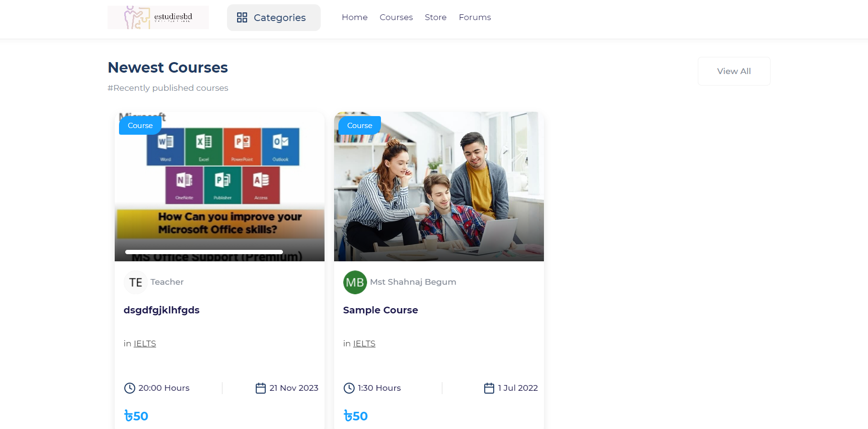Open the Sample Course title link

(x=380, y=310)
